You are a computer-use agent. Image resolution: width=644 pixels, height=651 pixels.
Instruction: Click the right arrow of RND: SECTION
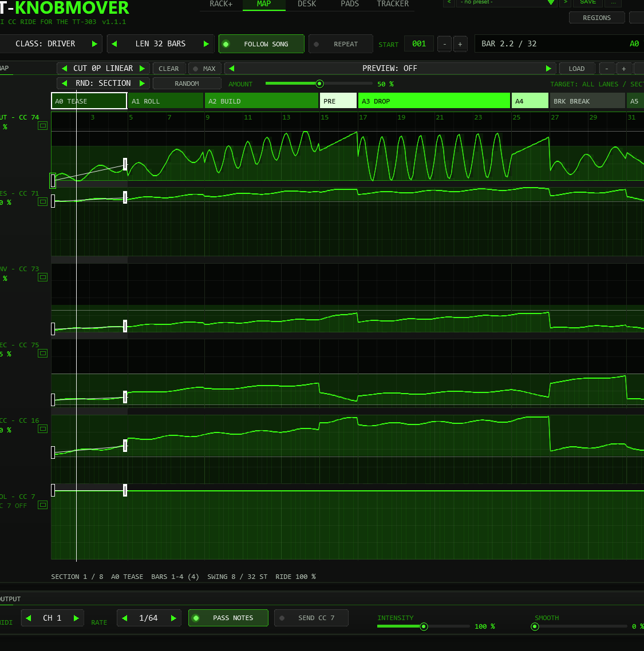(x=142, y=84)
